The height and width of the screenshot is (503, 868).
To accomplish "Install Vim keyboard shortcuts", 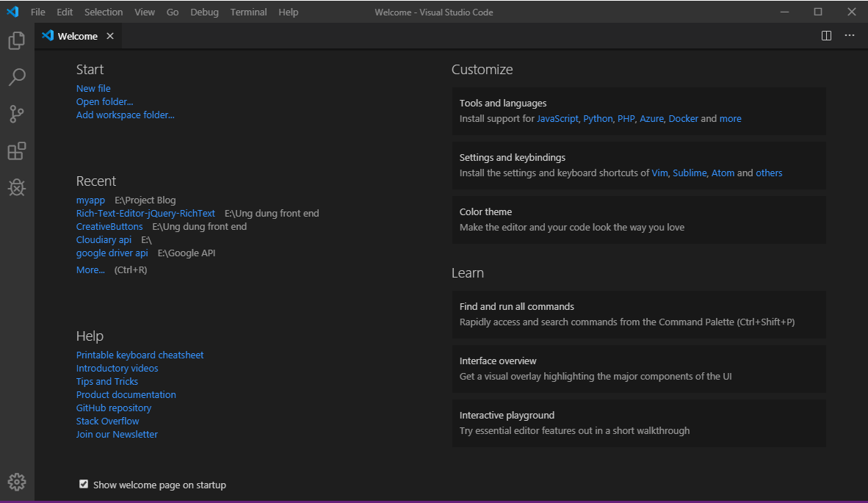I will [659, 173].
